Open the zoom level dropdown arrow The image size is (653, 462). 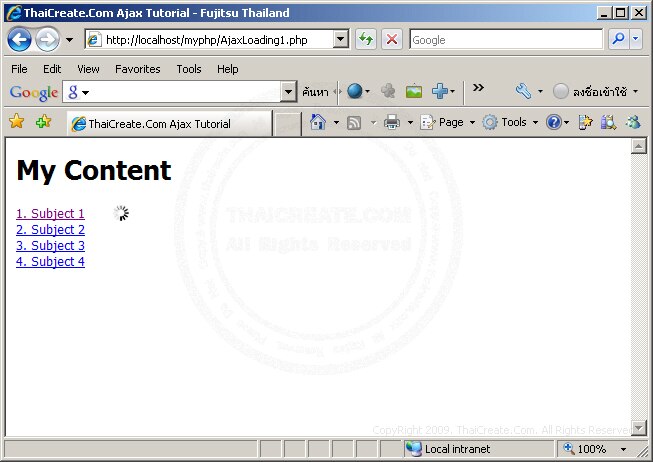623,449
